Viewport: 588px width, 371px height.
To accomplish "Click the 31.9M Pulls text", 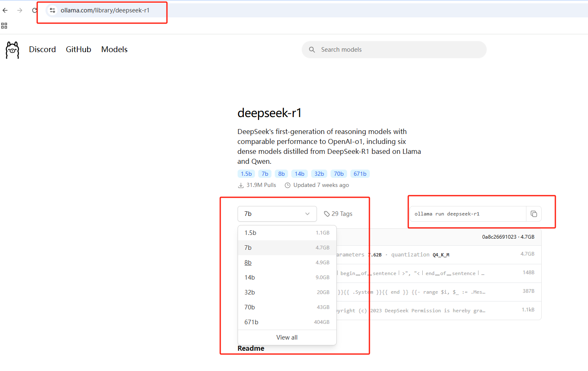I will click(x=261, y=185).
